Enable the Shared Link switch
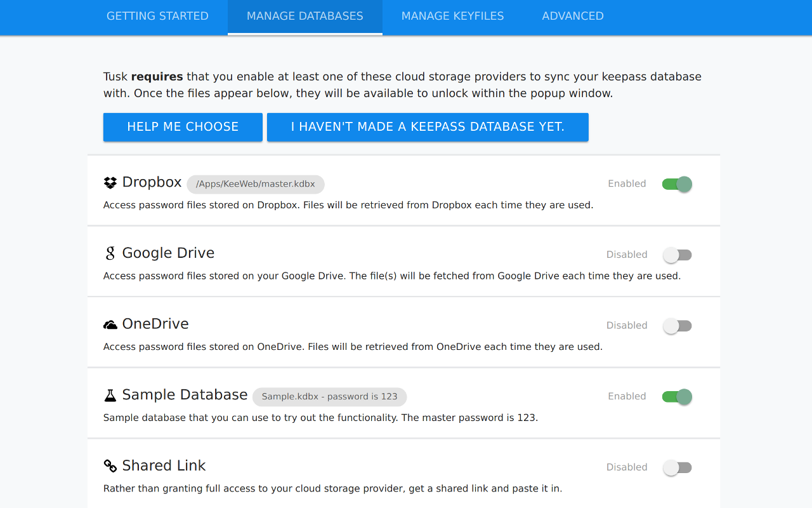Screen dimensions: 812x508 pos(677,467)
